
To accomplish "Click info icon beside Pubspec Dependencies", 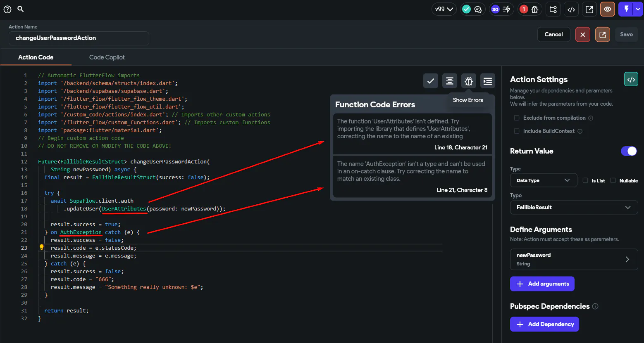I will click(595, 306).
